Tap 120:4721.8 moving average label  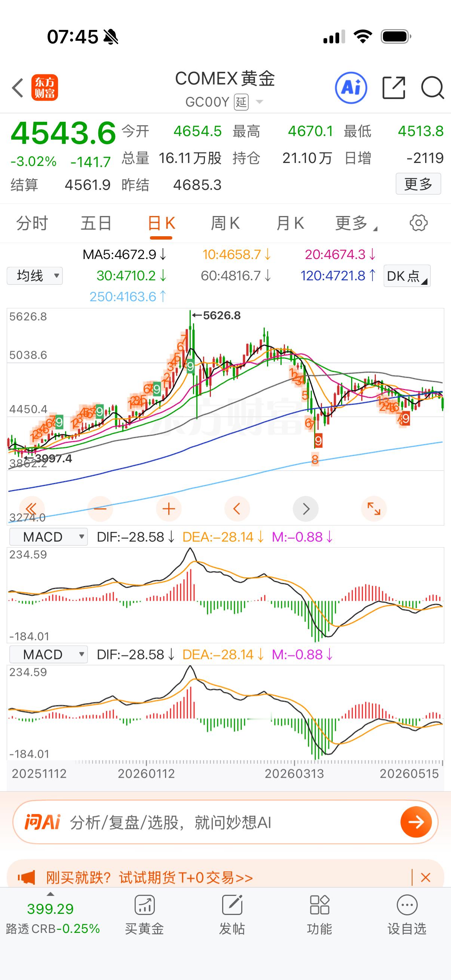tap(338, 275)
